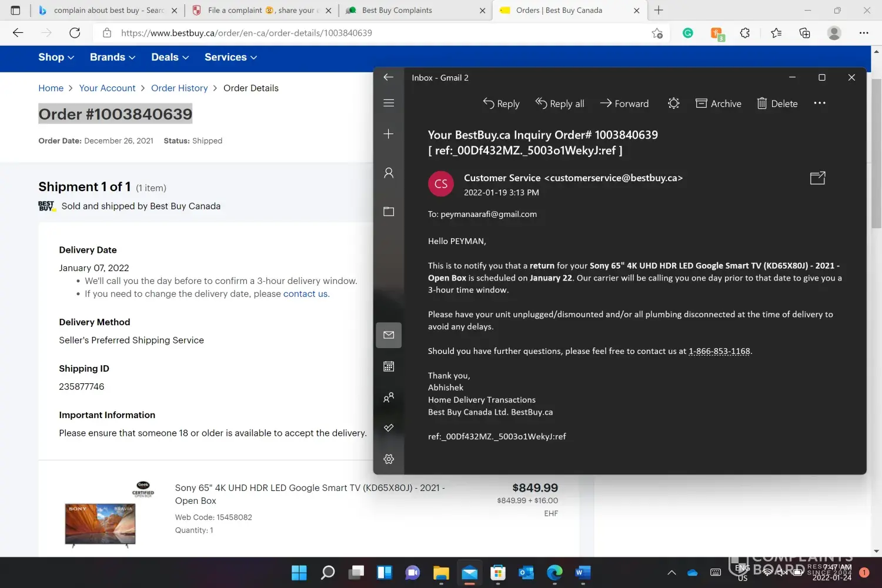Switch to Calendar in Mail sidebar

click(x=389, y=366)
